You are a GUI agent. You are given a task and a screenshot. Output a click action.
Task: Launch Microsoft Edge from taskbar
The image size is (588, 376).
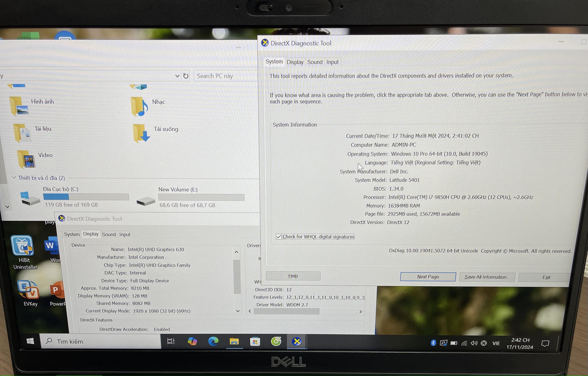pos(213,341)
